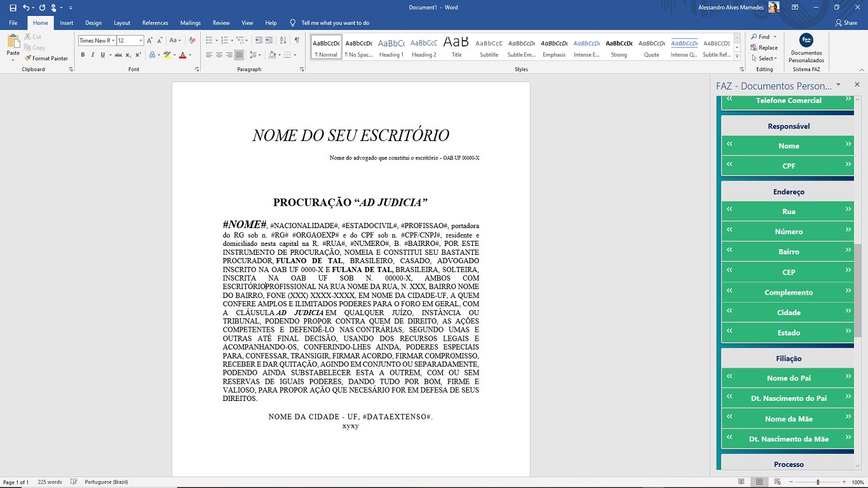Shrink font size with the decrease icon
Viewport: 868px width, 488px height.
159,41
